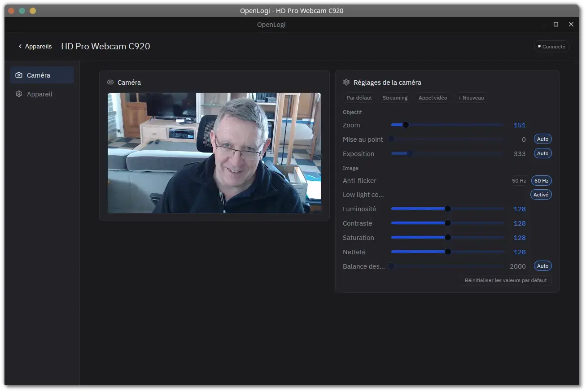Click the gear icon beside Réglages de la caméra
This screenshot has height=392, width=586.
pos(346,83)
